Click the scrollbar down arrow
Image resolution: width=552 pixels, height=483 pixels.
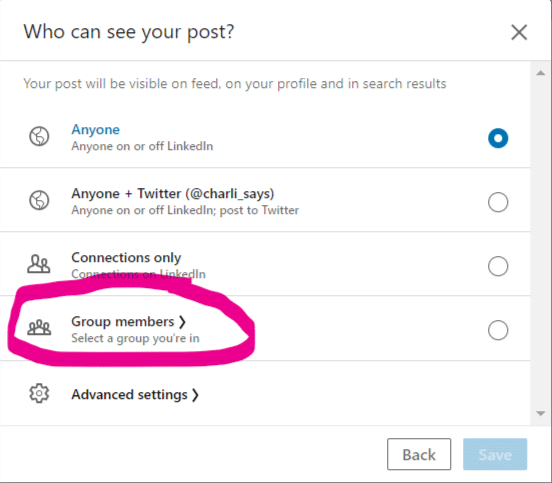point(541,414)
